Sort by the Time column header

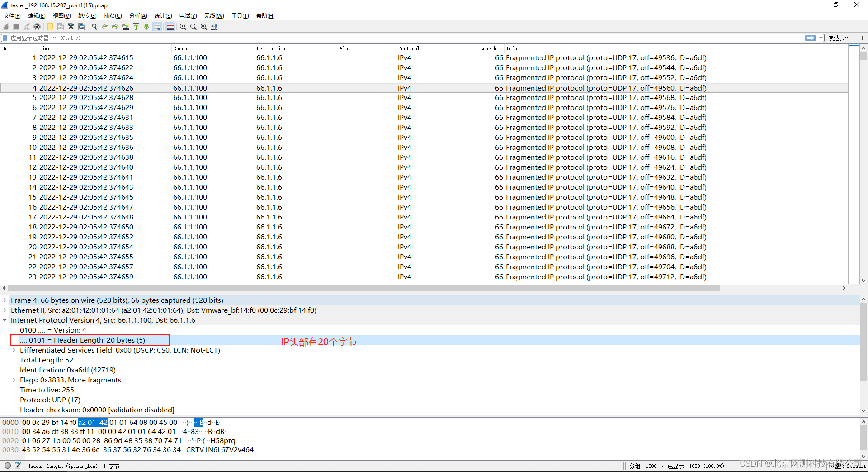click(104, 48)
